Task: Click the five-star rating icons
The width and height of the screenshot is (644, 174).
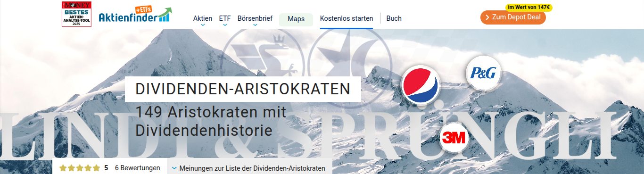Action: pyautogui.click(x=80, y=168)
